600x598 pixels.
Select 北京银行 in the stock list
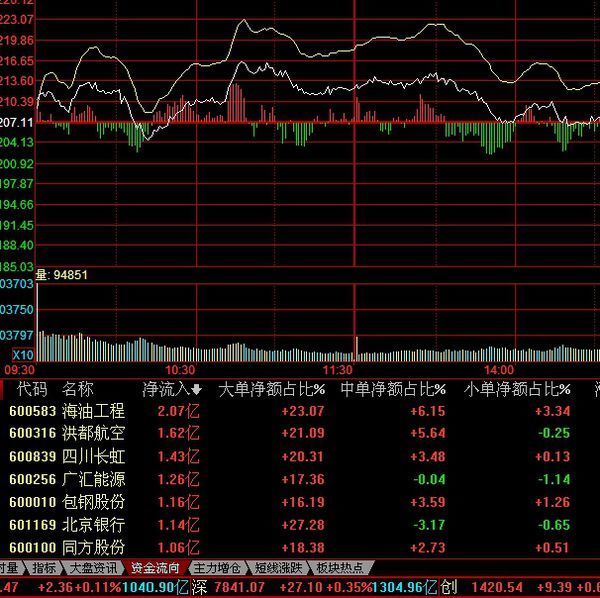(x=93, y=524)
